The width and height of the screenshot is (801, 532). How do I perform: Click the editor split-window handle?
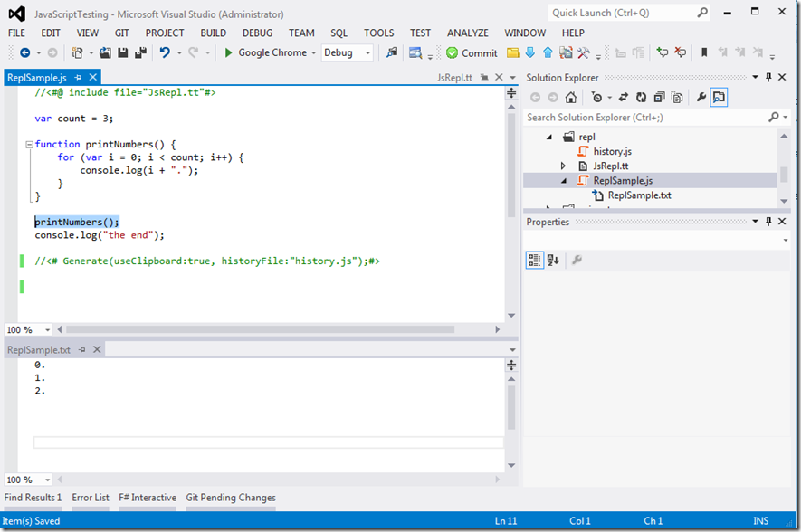tap(511, 93)
